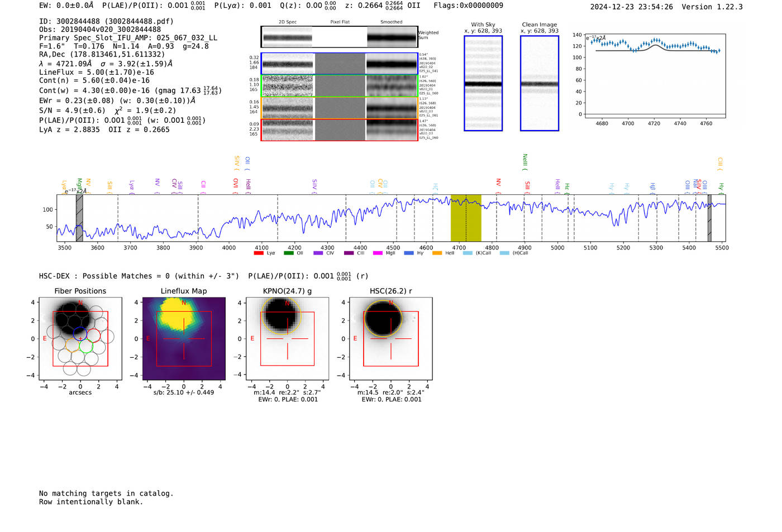Open the Lineflux Map panel
The height and width of the screenshot is (532, 782).
184,338
